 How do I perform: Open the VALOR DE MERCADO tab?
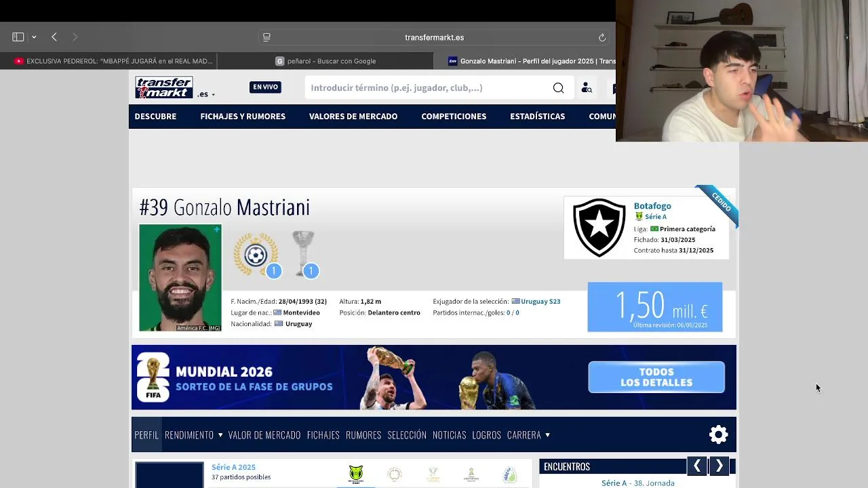coord(264,435)
